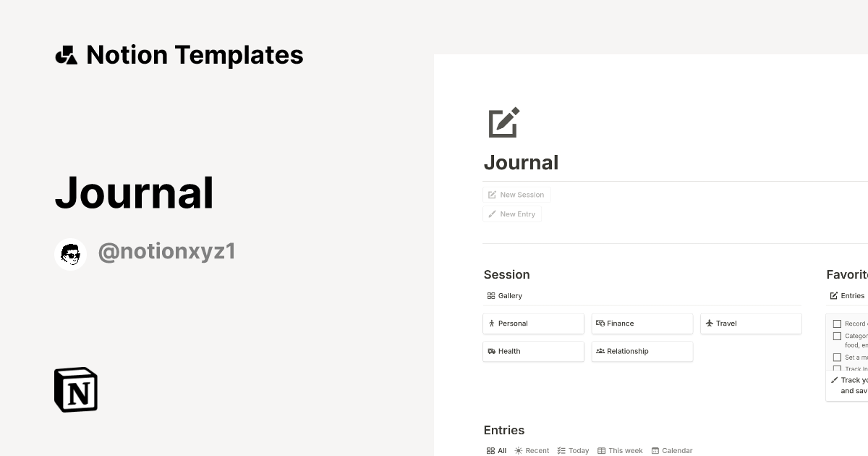Click the Entries view under Favorites
The width and height of the screenshot is (868, 456).
pyautogui.click(x=846, y=295)
